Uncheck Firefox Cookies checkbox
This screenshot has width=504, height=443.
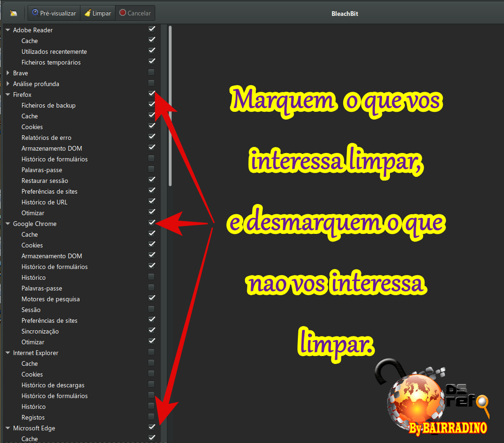pos(151,126)
